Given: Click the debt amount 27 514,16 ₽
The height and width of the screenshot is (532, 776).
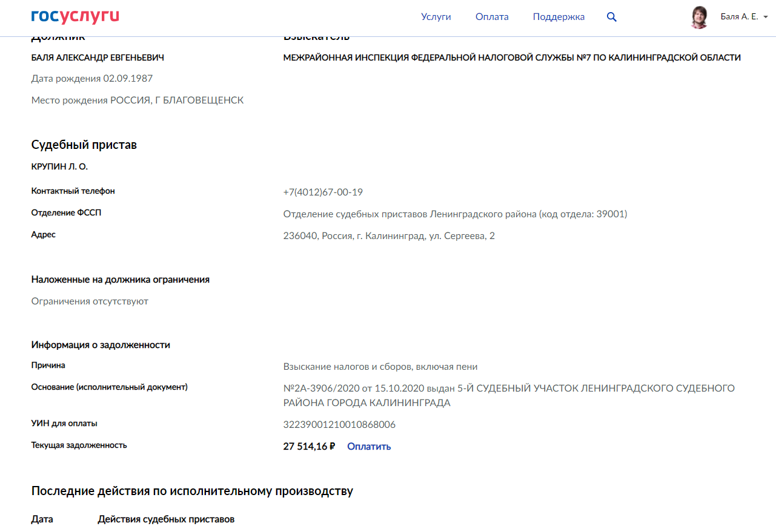Looking at the screenshot, I should click(309, 447).
